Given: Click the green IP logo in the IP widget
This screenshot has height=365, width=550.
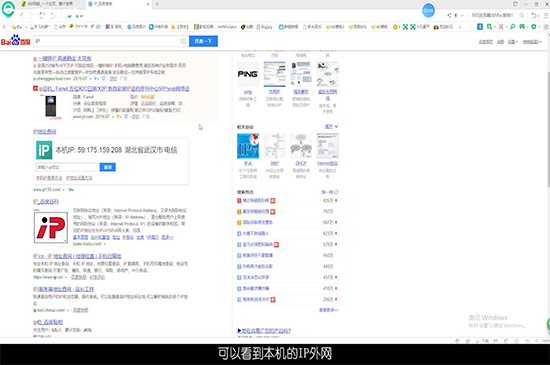Looking at the screenshot, I should 44,150.
